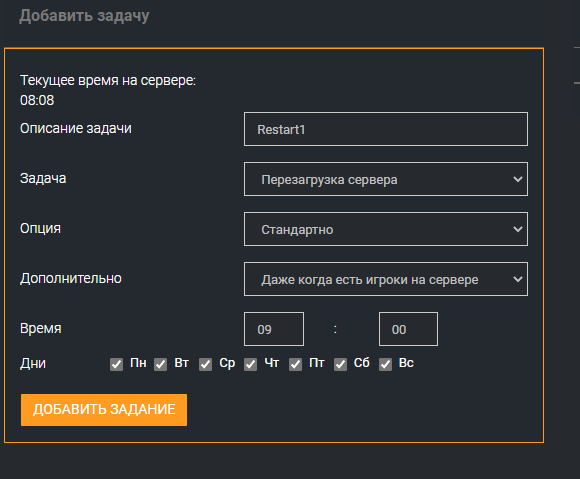Click the Пн day label text
The height and width of the screenshot is (479, 580).
click(138, 363)
